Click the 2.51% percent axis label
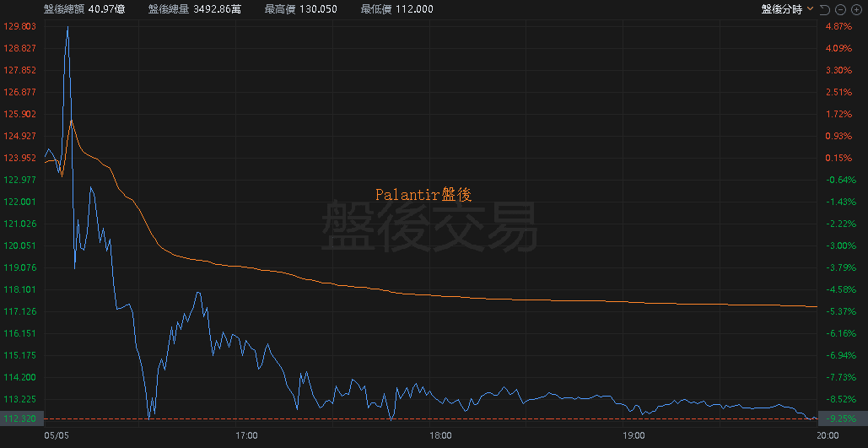Viewport: 868px width, 448px height. point(837,93)
